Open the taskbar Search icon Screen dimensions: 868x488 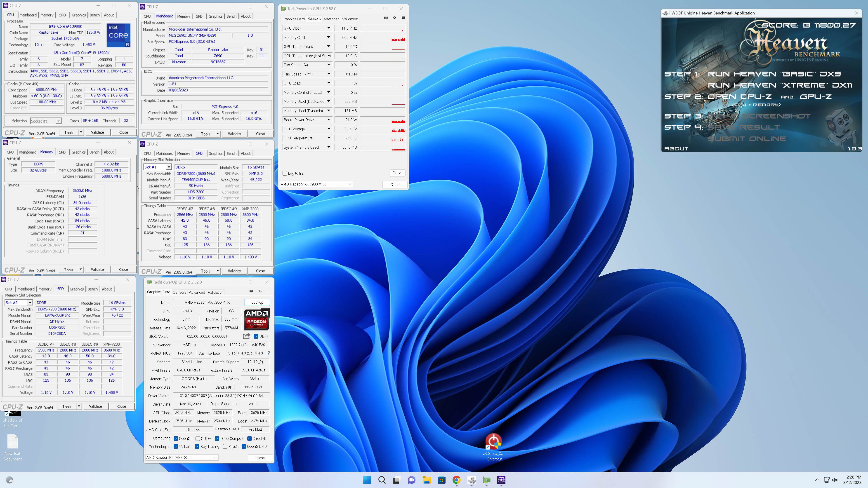click(382, 480)
